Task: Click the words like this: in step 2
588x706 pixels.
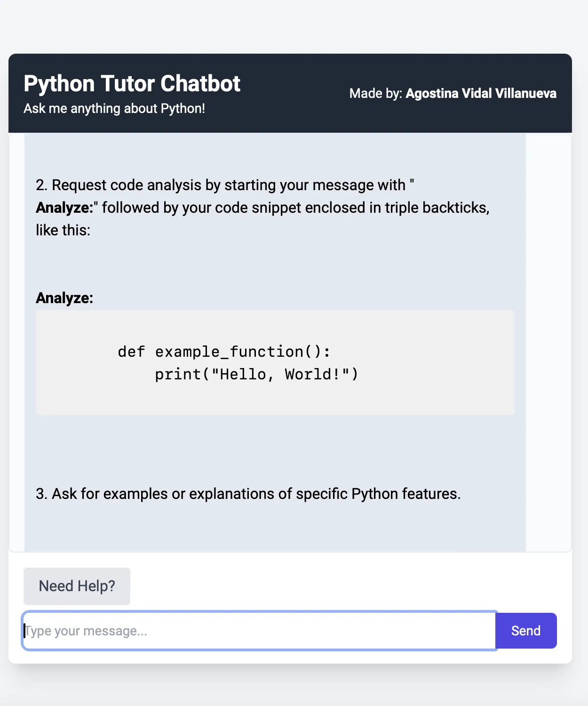Action: [x=63, y=230]
